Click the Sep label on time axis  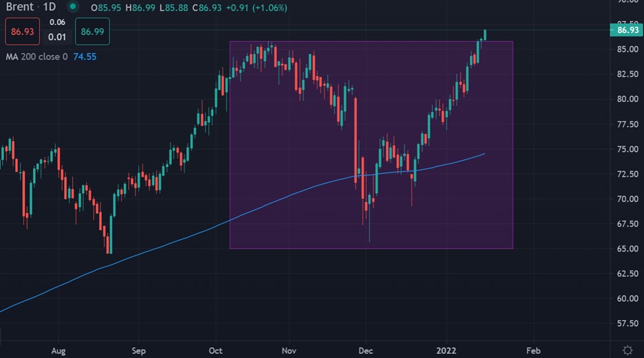139,351
